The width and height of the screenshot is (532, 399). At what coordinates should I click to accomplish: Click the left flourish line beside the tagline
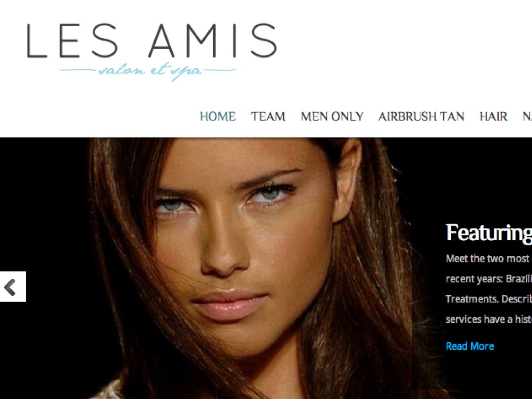click(x=78, y=70)
